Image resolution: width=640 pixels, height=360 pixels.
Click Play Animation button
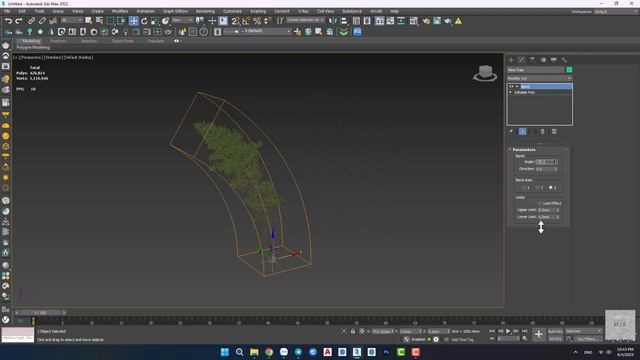coord(508,331)
